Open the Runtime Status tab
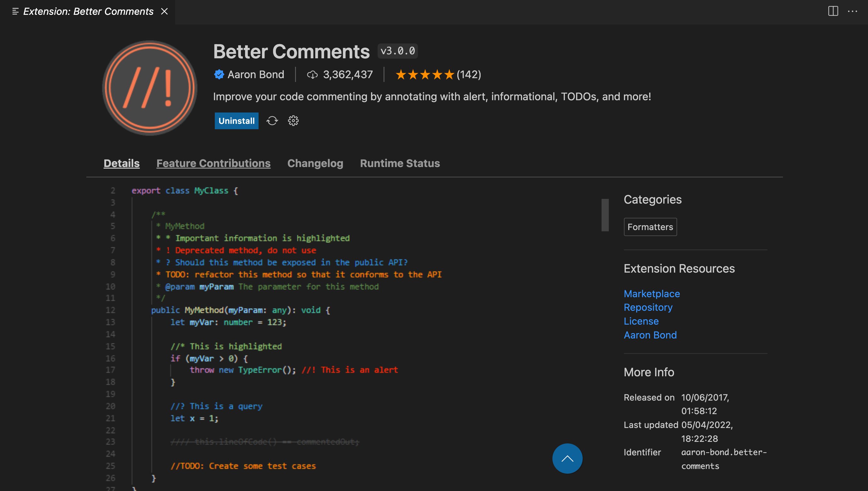 point(400,163)
